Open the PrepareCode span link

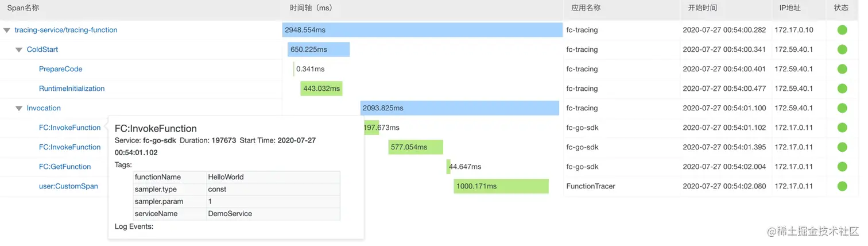tap(61, 69)
